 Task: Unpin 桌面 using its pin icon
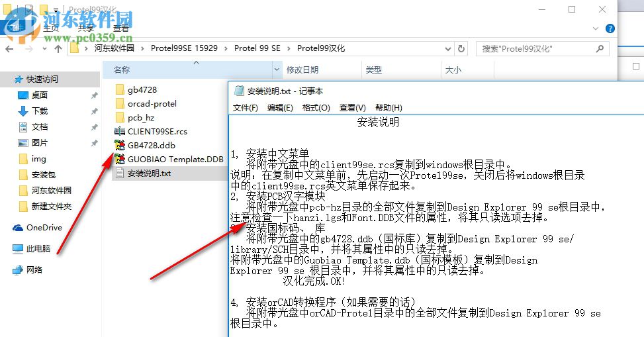pos(94,95)
